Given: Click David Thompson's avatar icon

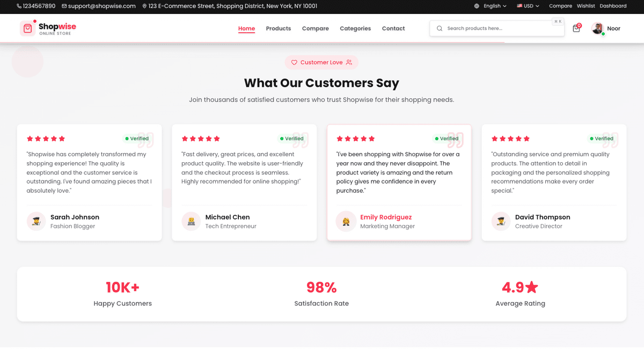Looking at the screenshot, I should 501,221.
